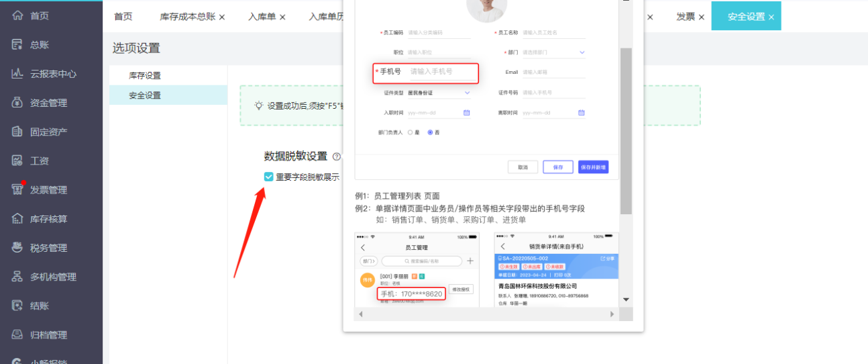868x364 pixels.
Task: Open 库存核算 warehouse icon
Action: (18, 219)
